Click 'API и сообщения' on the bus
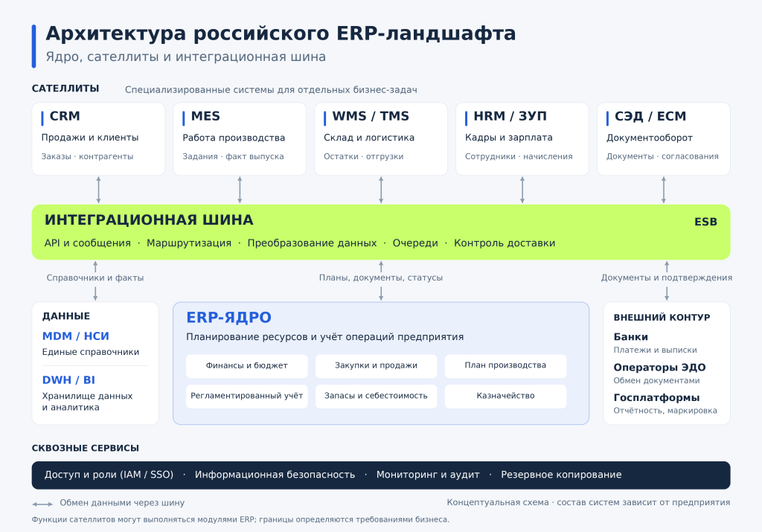Image resolution: width=762 pixels, height=532 pixels. (88, 243)
